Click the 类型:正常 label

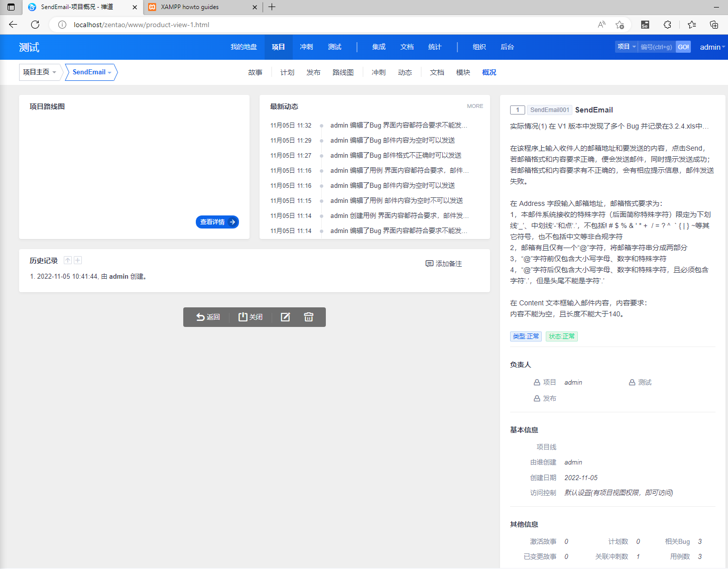click(x=526, y=336)
